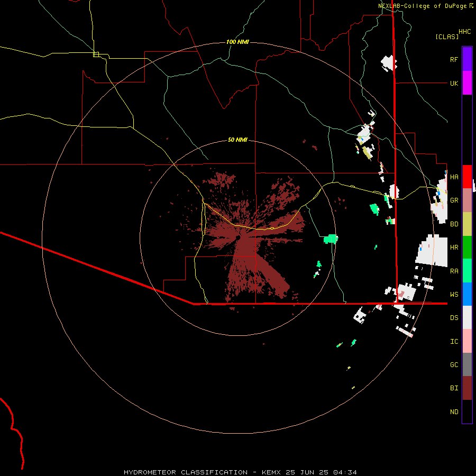The width and height of the screenshot is (476, 476).
Task: Click the DS legend label
Action: pos(454,318)
